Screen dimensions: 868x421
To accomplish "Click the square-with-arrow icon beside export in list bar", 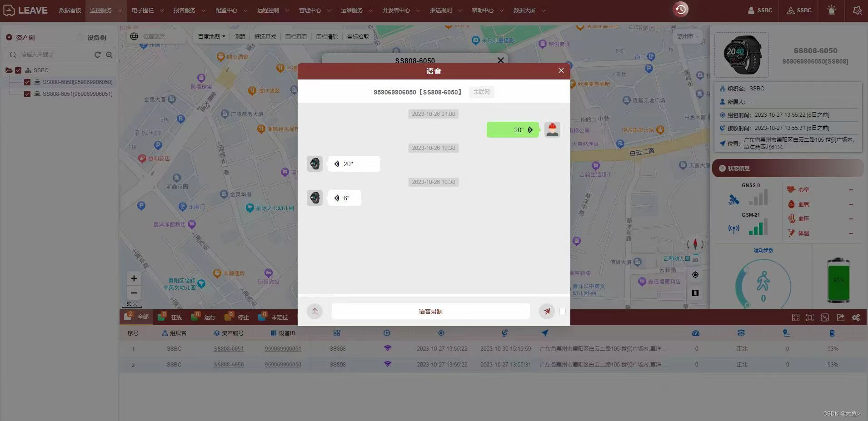I will click(x=825, y=318).
